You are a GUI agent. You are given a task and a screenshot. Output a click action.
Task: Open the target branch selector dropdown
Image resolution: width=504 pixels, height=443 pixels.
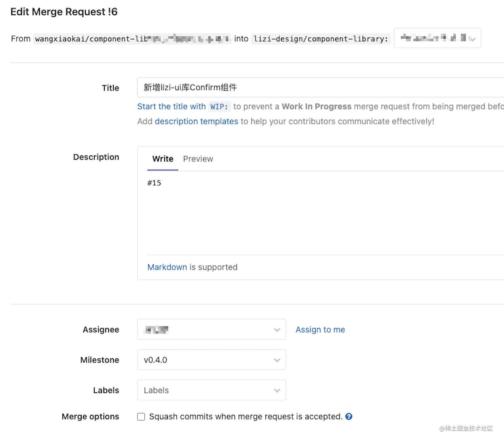tap(437, 38)
